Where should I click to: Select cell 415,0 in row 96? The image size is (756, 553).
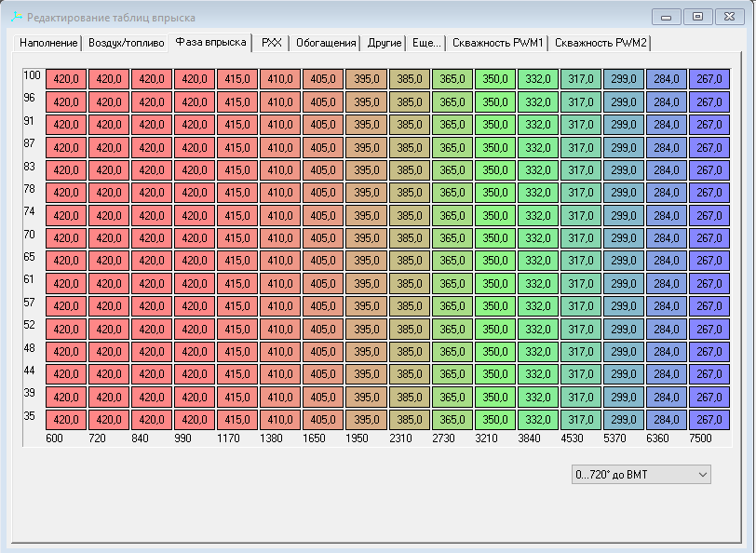click(x=237, y=101)
